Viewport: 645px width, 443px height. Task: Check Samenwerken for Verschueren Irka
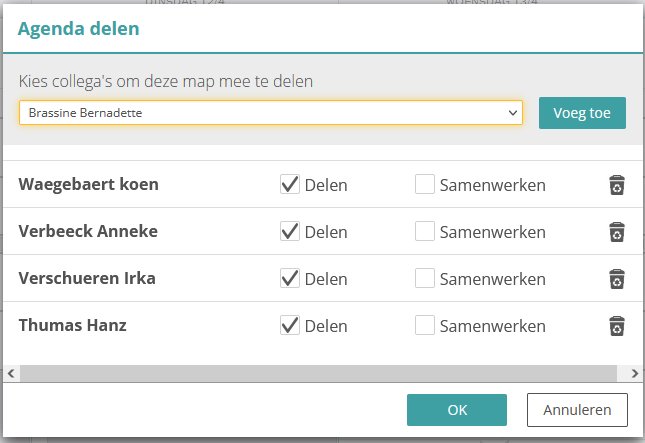[x=425, y=278]
